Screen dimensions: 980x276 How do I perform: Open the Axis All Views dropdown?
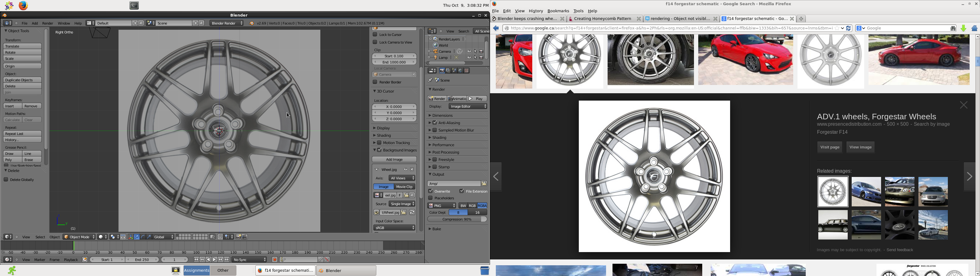pos(402,178)
